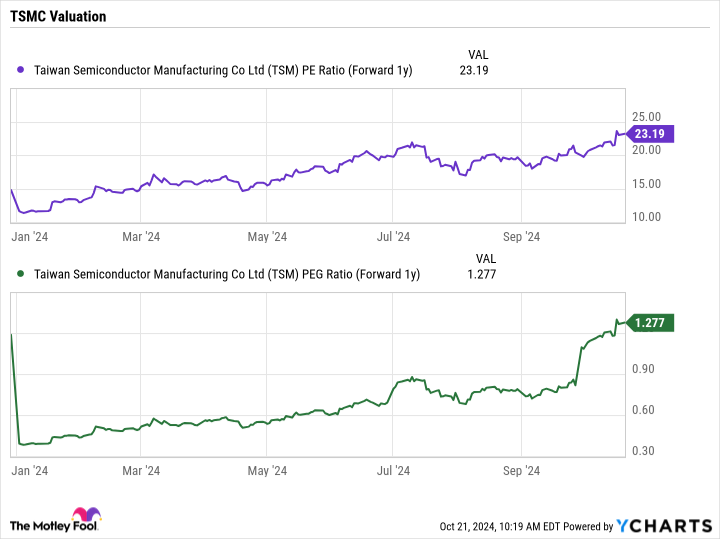
Task: Click Jul '24 on the PE chart axis
Action: (394, 237)
